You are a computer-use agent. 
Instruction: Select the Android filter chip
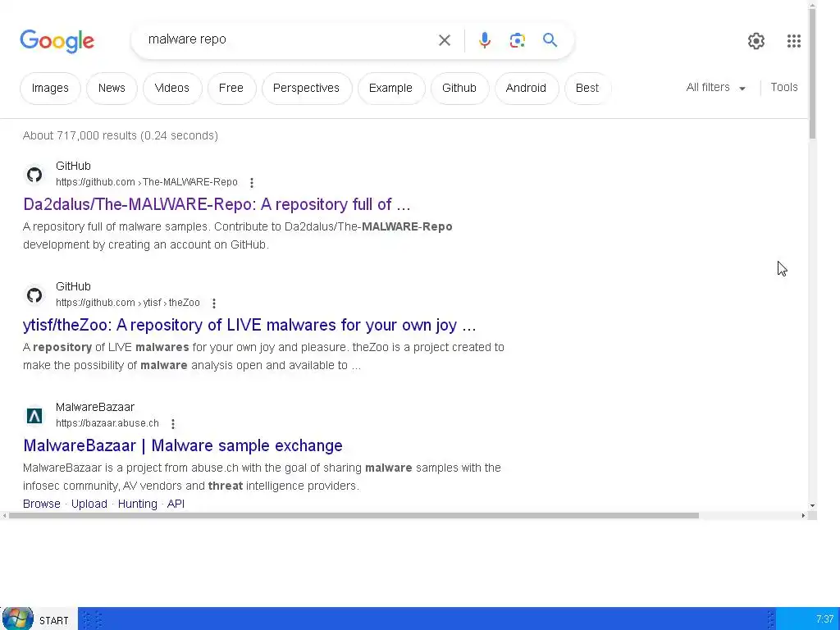(x=526, y=88)
